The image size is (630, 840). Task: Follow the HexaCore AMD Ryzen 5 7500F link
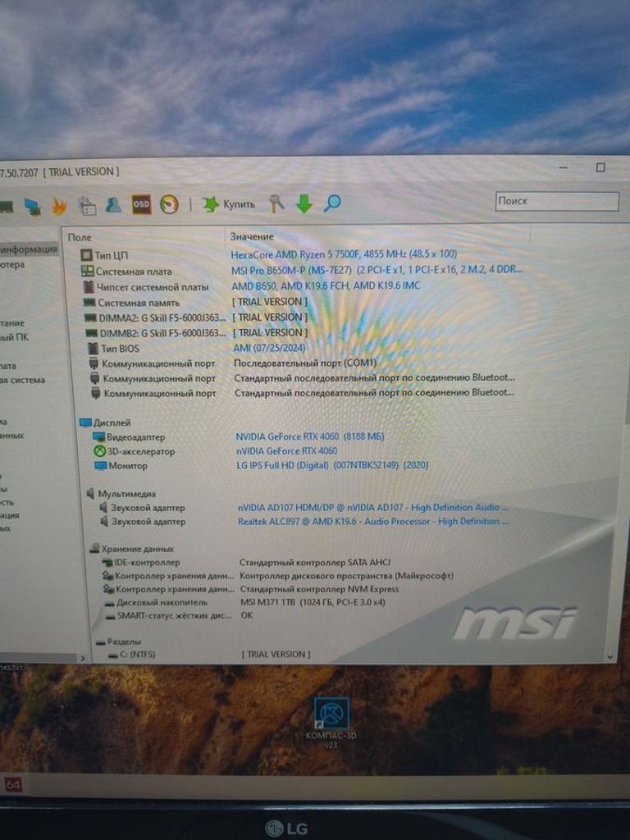(344, 254)
